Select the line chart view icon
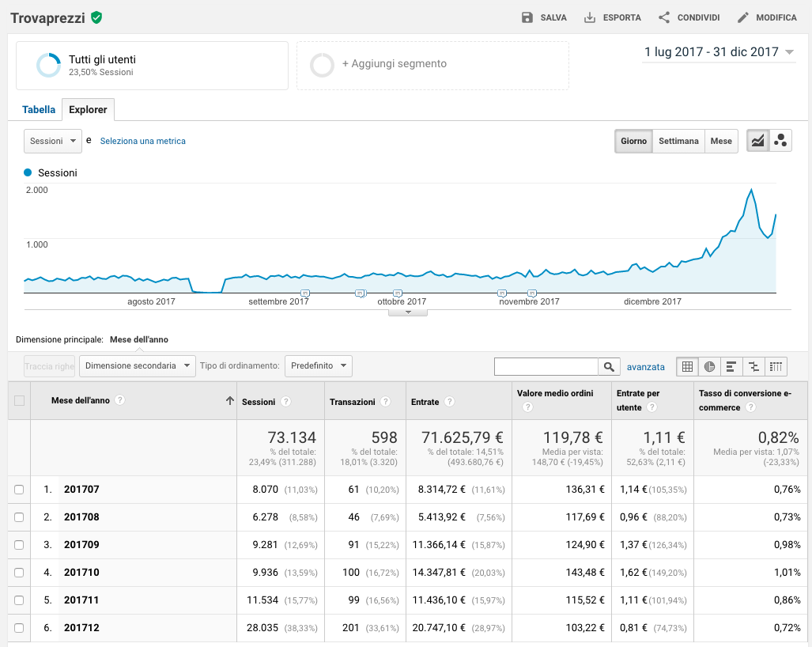 pos(757,141)
